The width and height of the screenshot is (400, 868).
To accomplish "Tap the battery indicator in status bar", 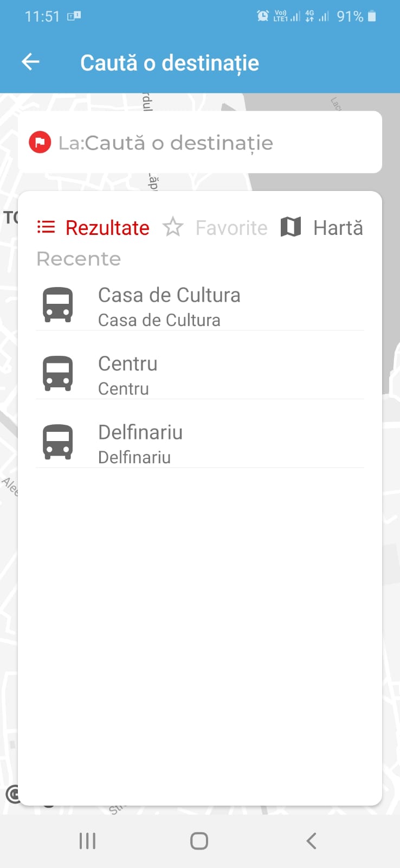I will point(372,16).
